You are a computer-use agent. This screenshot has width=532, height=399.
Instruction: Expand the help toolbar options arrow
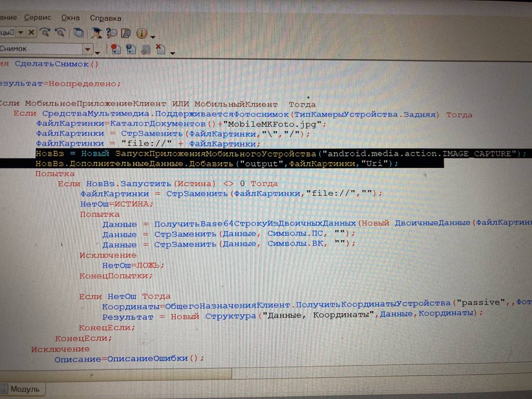[x=153, y=37]
